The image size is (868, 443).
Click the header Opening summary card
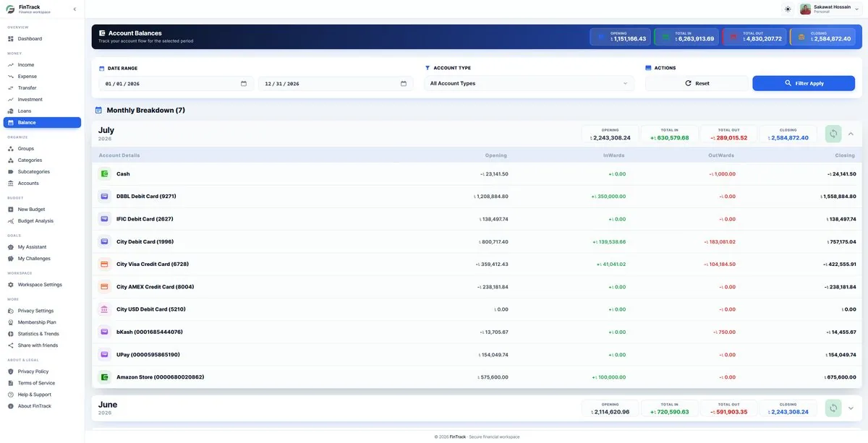621,37
